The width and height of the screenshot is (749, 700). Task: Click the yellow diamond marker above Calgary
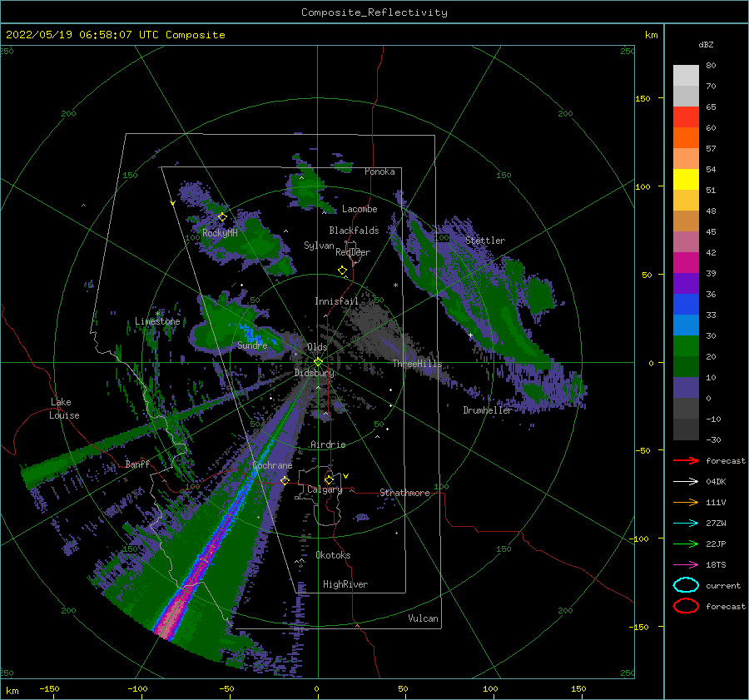(329, 479)
